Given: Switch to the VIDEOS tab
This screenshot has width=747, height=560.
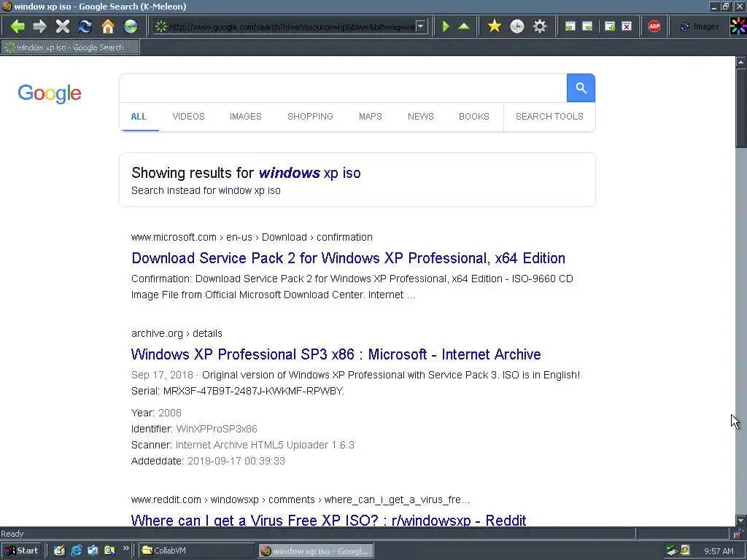Looking at the screenshot, I should pos(189,117).
